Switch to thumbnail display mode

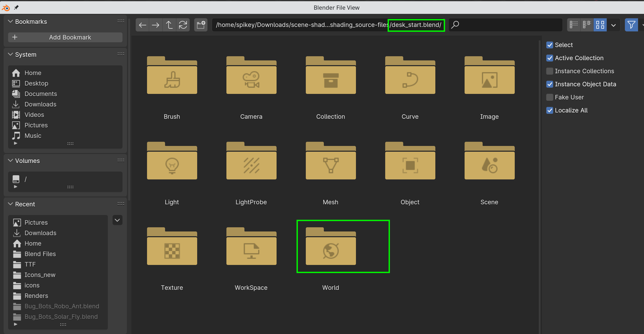click(600, 25)
